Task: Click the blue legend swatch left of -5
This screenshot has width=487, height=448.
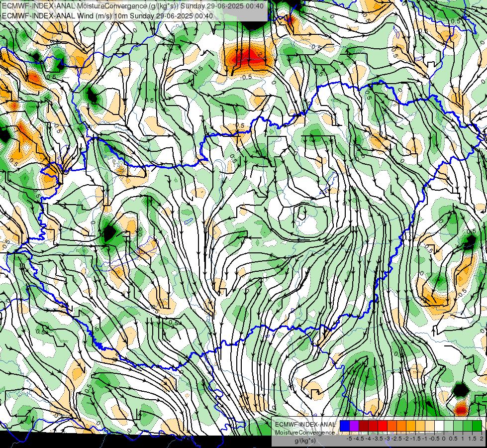Action: coord(345,426)
